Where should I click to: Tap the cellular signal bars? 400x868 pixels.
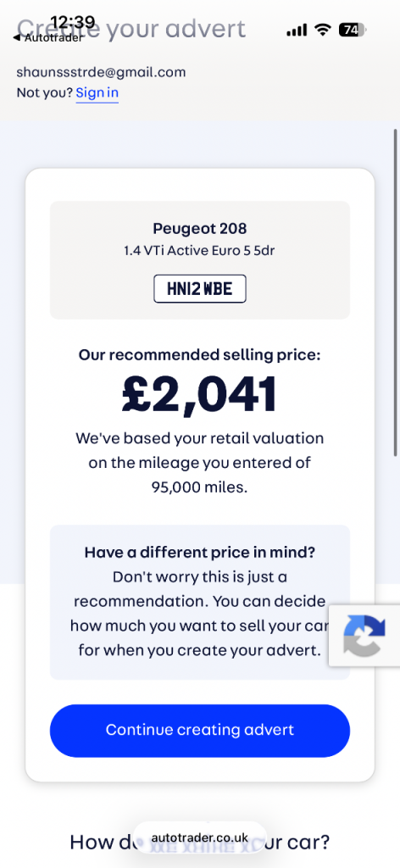[297, 31]
